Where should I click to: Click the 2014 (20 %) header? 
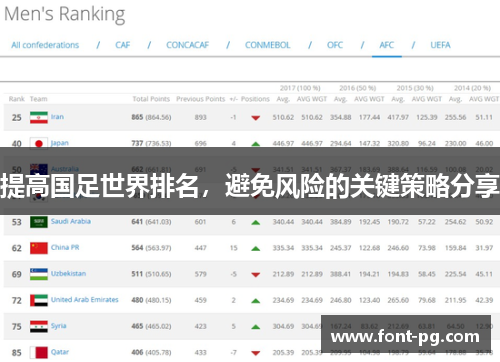pos(472,88)
